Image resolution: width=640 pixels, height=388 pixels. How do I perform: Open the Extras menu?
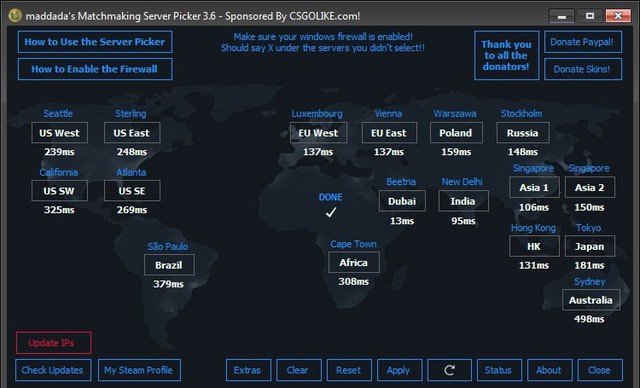(x=248, y=370)
